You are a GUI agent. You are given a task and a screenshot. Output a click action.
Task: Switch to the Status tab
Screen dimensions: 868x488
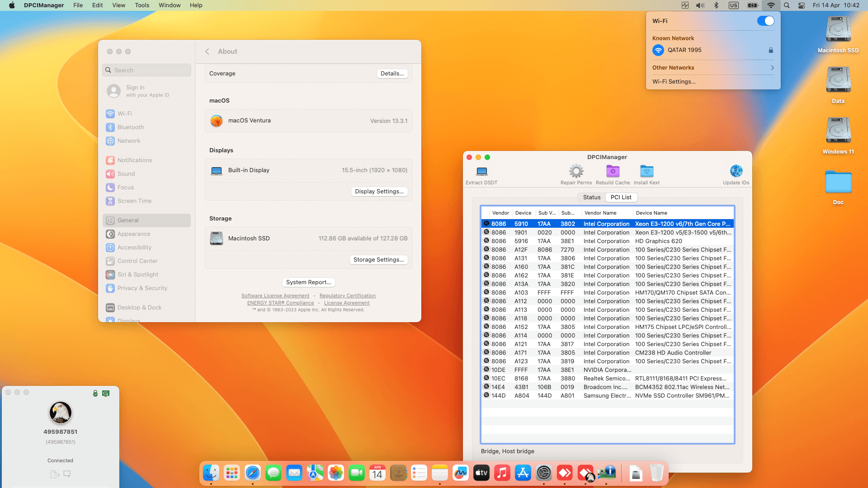coord(591,197)
